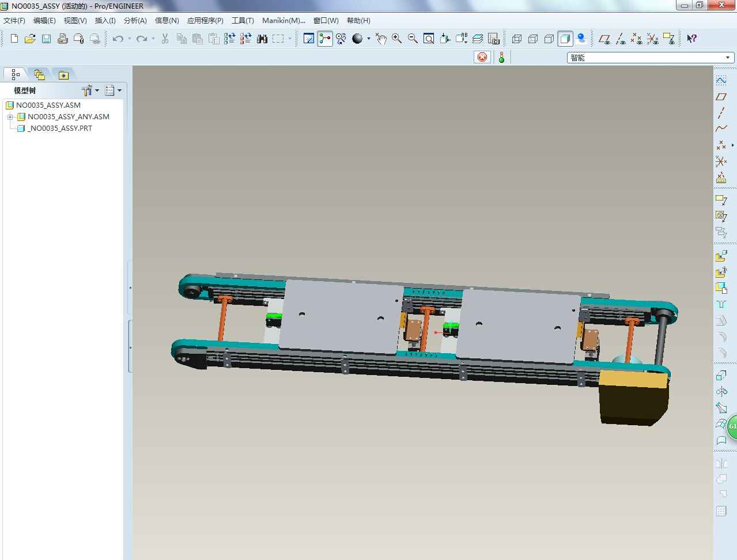Screen dimensions: 737x560
Task: Open the 文件(F) menu
Action: pyautogui.click(x=14, y=21)
